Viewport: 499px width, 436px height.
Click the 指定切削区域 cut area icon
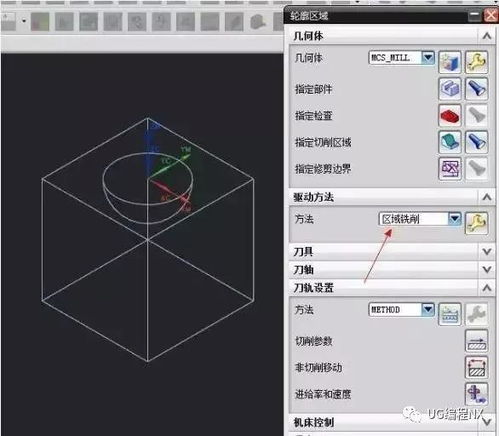click(450, 142)
